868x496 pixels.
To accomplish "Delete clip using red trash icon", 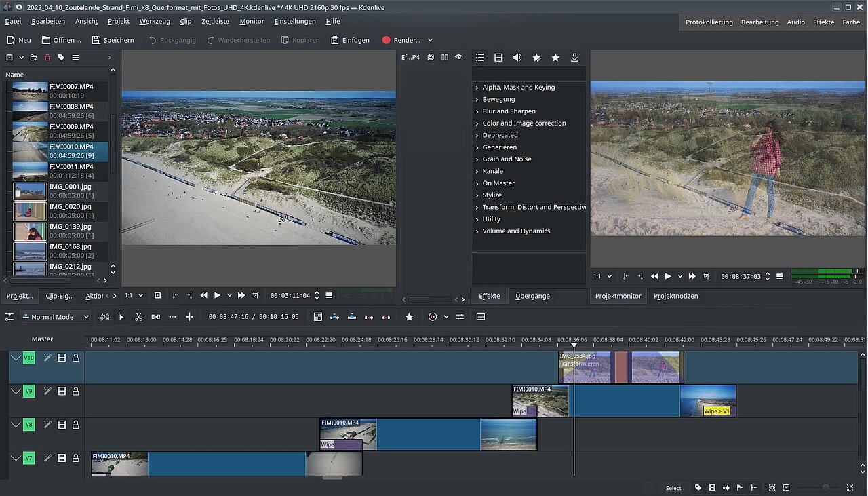I will [47, 58].
